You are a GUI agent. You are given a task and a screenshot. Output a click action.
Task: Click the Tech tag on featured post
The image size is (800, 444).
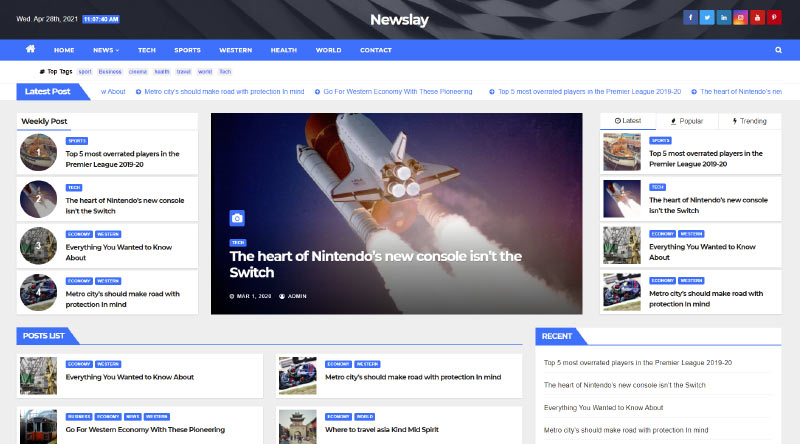[238, 242]
